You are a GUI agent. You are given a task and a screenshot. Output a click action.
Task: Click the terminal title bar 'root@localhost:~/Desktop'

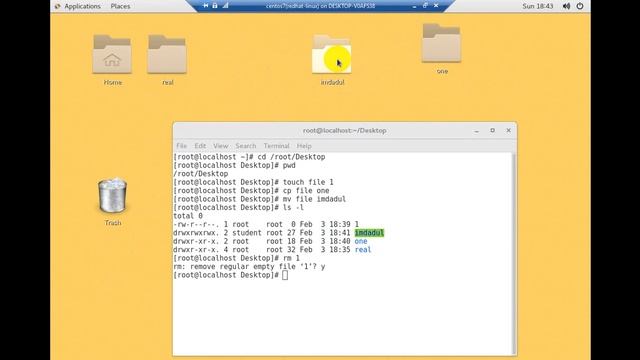(344, 131)
